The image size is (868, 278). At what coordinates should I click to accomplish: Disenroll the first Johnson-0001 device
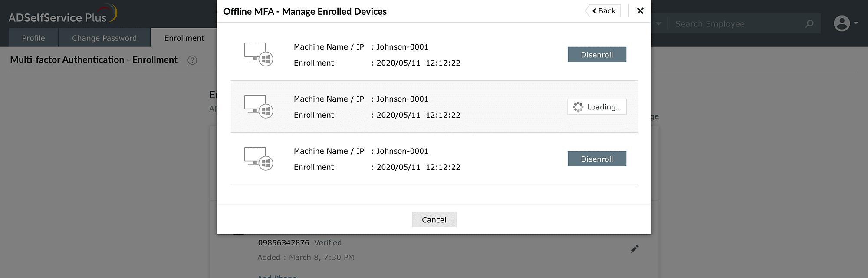pos(597,54)
